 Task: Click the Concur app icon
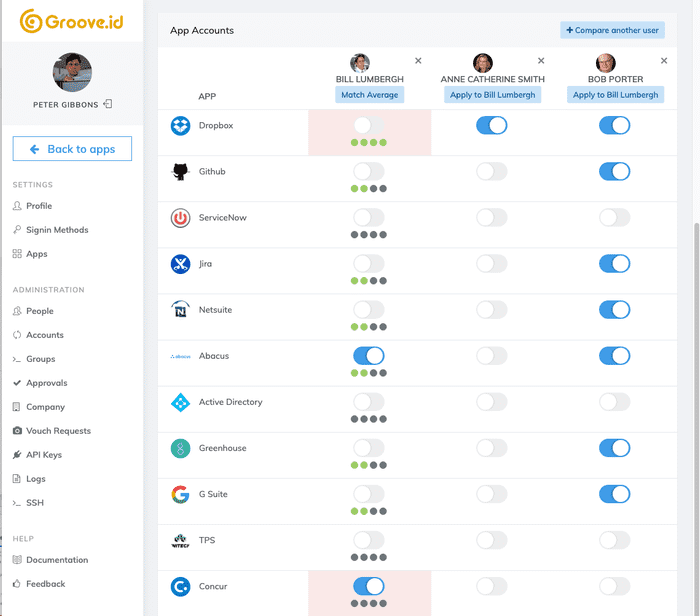pyautogui.click(x=180, y=587)
